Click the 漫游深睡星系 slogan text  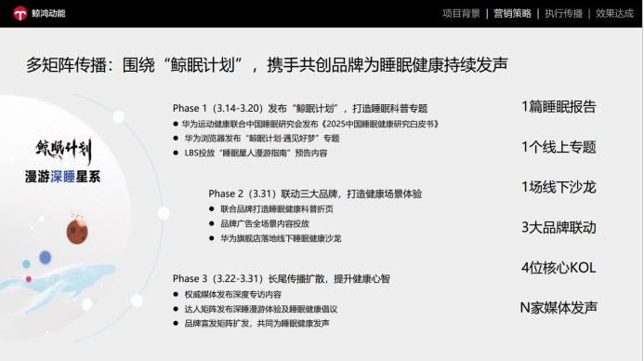[x=63, y=177]
